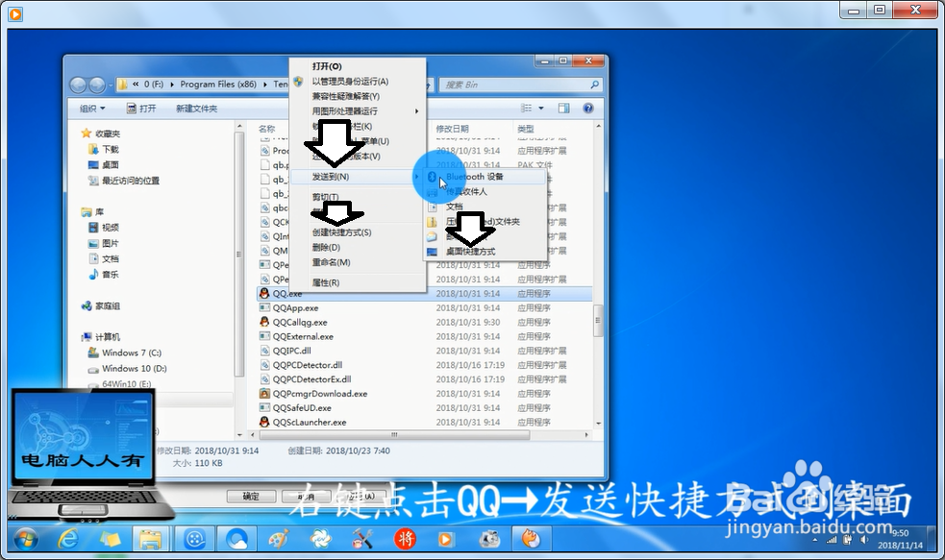Click the file list vertical scrollbar thumb

point(598,319)
